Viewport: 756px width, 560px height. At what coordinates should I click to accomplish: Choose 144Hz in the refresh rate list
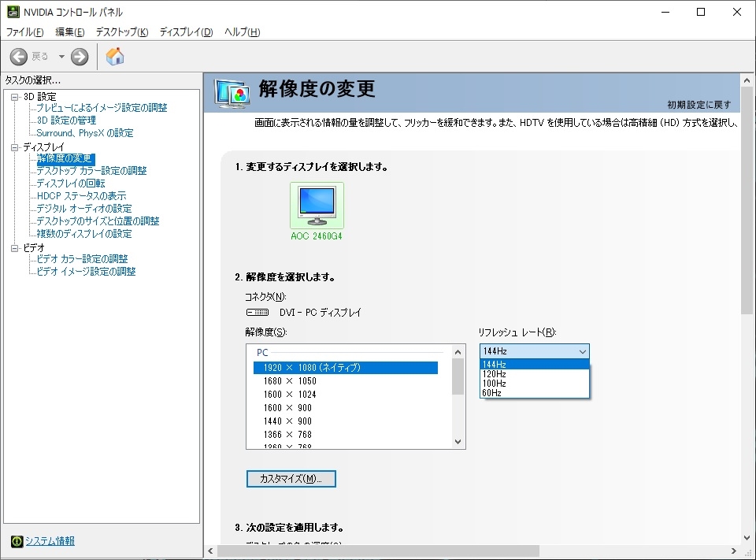point(534,365)
